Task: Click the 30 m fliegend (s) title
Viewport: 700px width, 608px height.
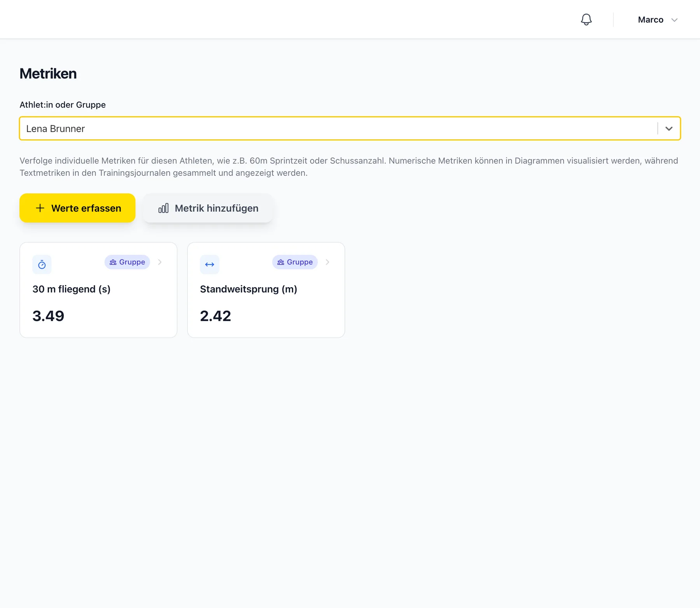Action: click(x=72, y=289)
